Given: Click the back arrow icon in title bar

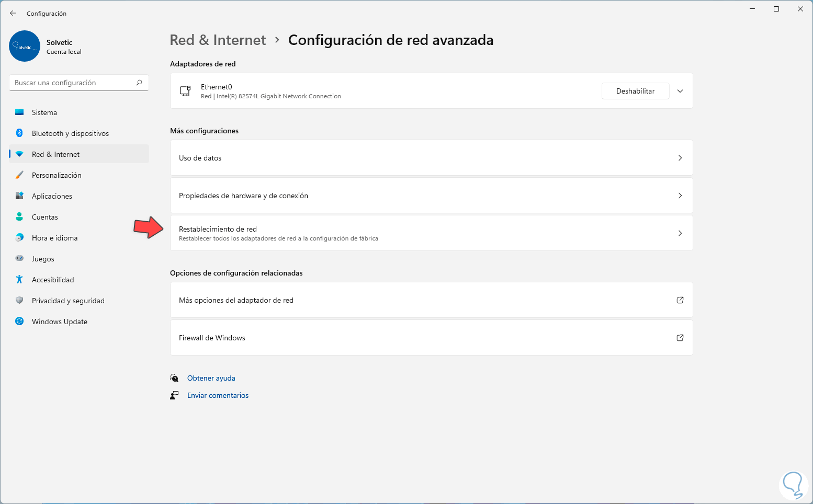Looking at the screenshot, I should pos(13,13).
